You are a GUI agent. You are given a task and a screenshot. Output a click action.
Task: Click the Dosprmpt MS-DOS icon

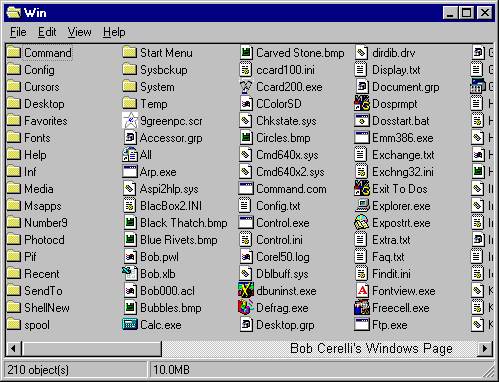(362, 103)
